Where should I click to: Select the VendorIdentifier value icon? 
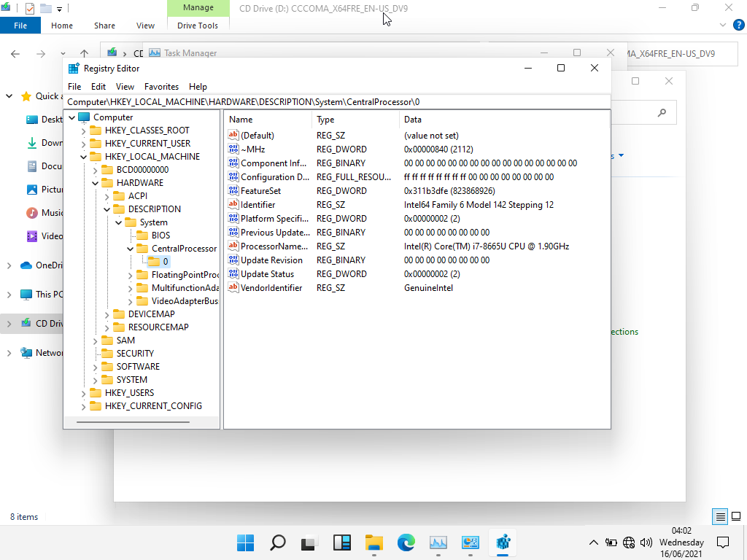(x=233, y=287)
